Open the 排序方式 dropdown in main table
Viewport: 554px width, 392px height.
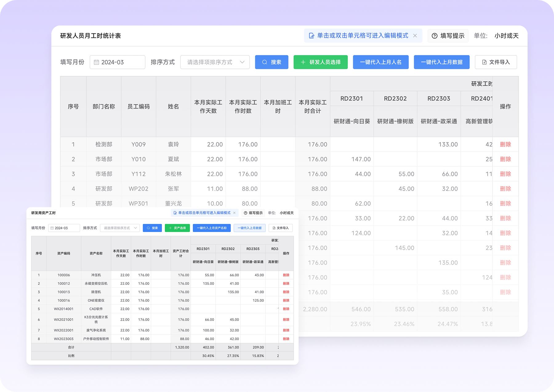pyautogui.click(x=215, y=62)
